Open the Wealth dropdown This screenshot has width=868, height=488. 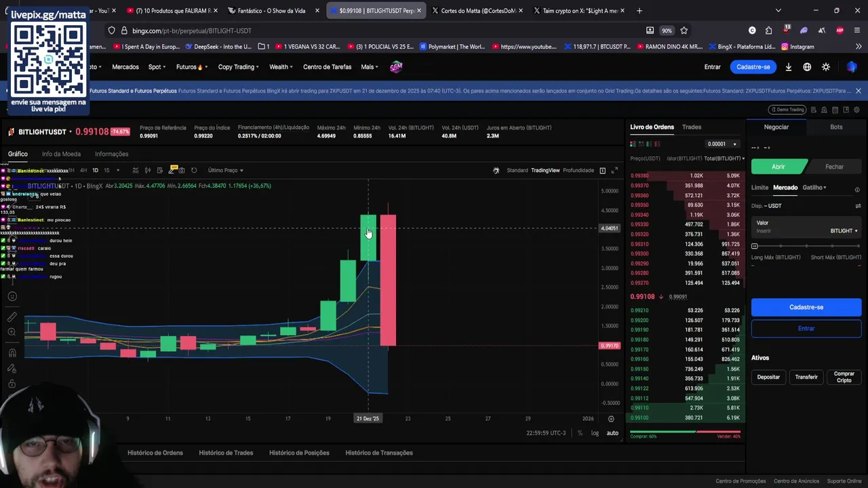pos(281,67)
